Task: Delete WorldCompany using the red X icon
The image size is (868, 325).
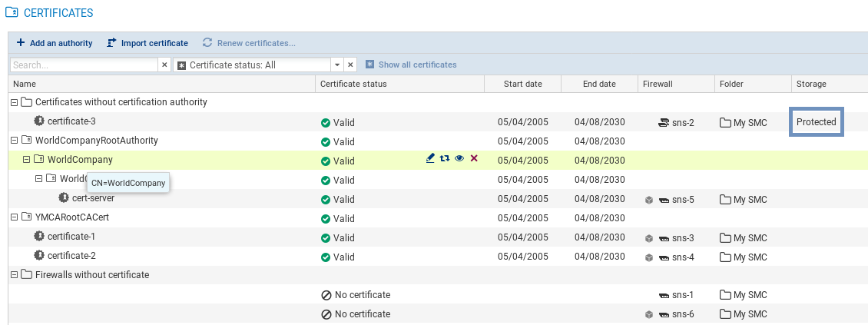Action: click(x=474, y=158)
